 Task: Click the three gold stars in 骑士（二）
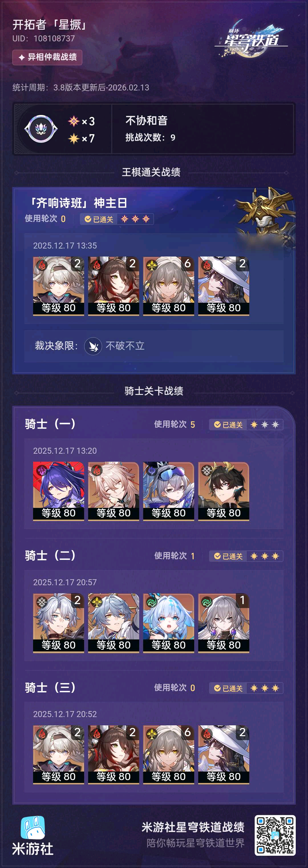point(265,556)
